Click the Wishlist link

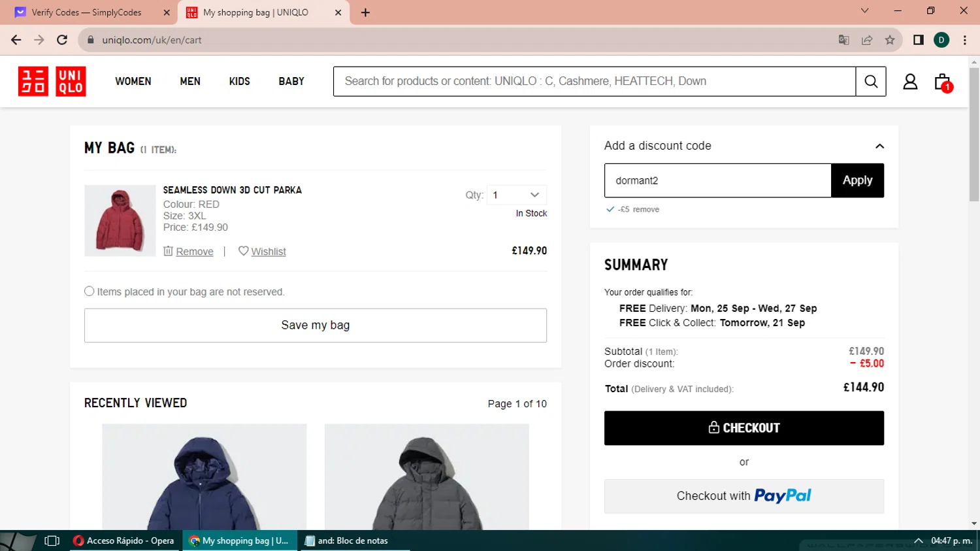[x=269, y=252]
